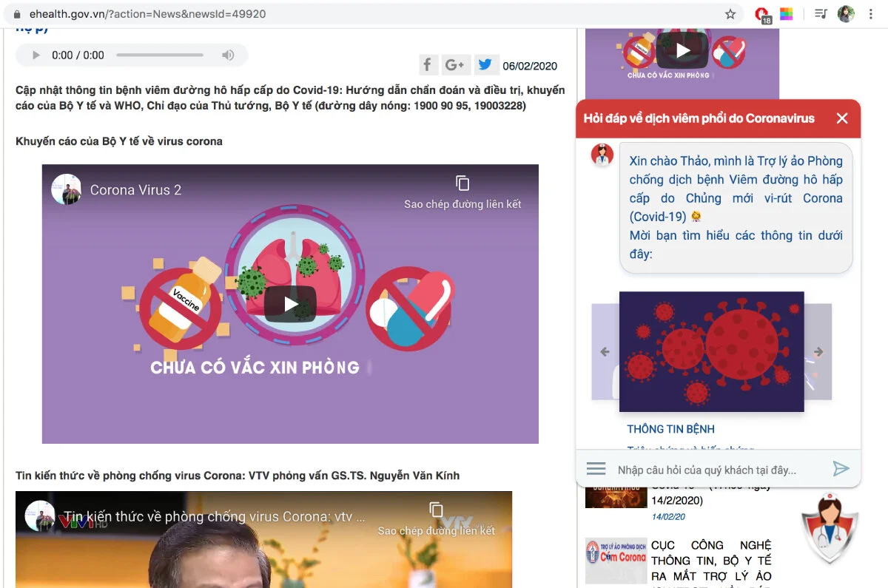
Task: Click the red extension icon with badge 18
Action: (x=762, y=15)
